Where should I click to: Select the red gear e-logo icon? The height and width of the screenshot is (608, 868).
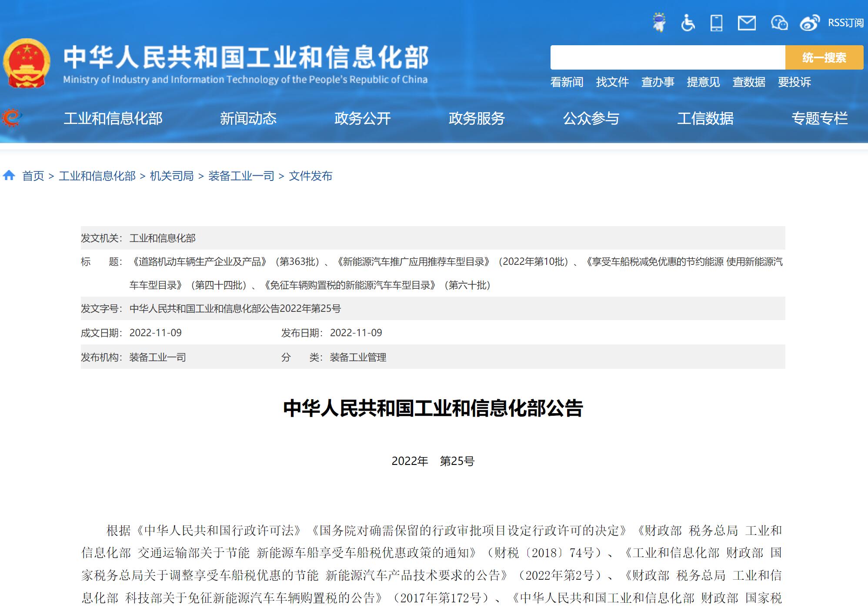coord(11,117)
